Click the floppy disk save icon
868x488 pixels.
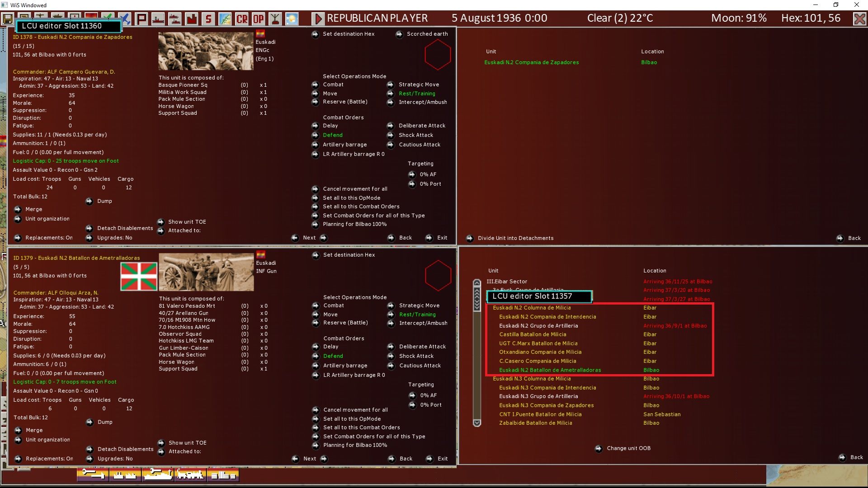pos(8,19)
